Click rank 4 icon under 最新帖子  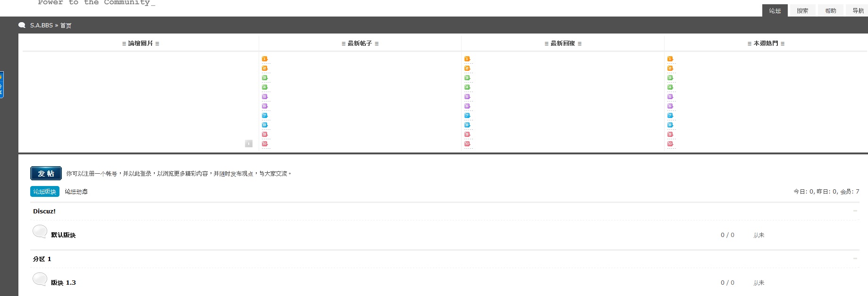(265, 87)
